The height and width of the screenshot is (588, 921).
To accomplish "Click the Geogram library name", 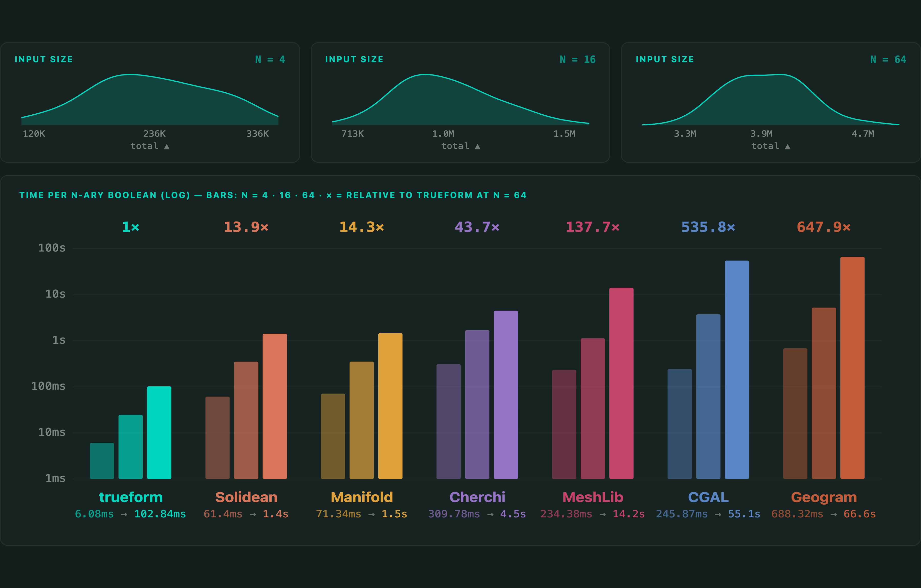I will [824, 498].
